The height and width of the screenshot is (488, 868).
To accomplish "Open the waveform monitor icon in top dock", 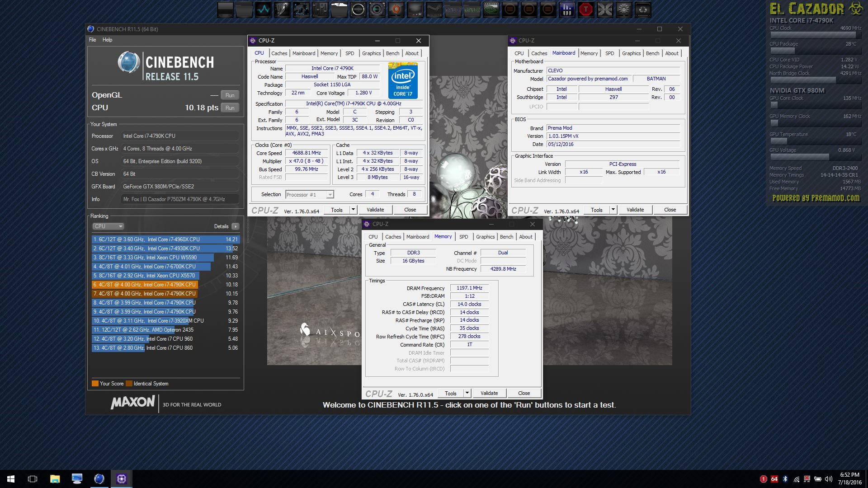I will click(x=263, y=9).
